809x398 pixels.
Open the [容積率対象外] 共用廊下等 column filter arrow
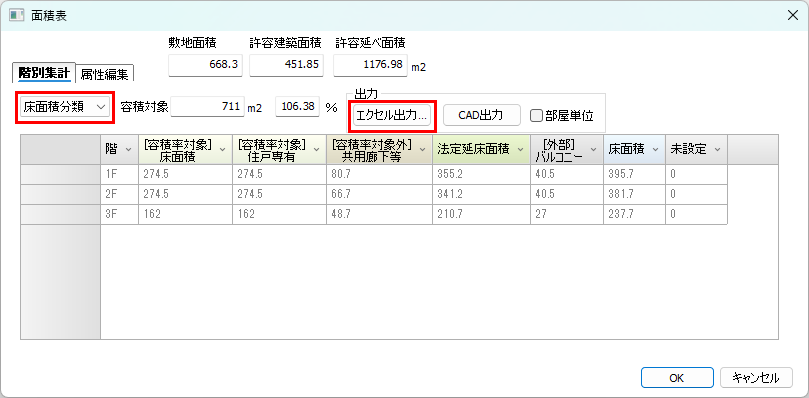point(423,150)
